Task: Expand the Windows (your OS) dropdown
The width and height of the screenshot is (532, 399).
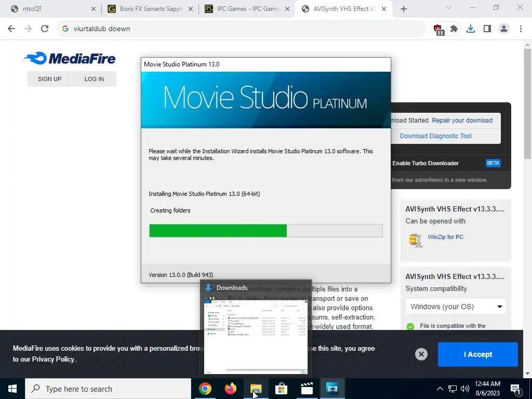Action: [456, 307]
